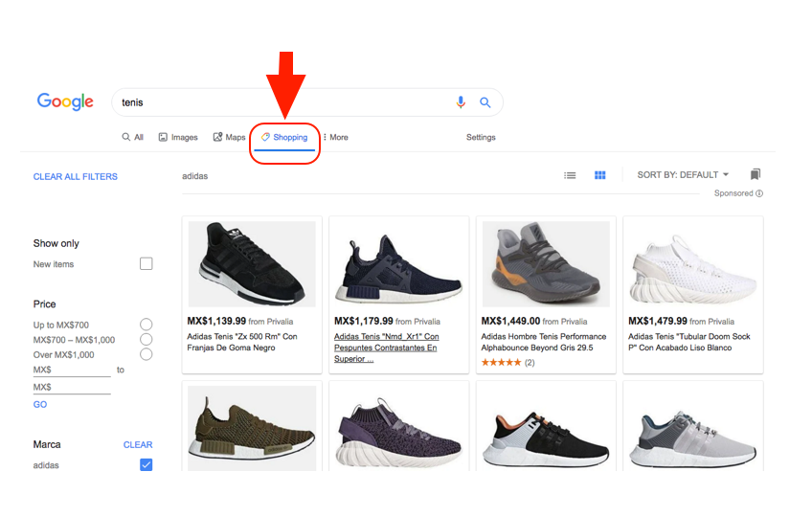Open the Maps search tab
The image size is (812, 517).
pyautogui.click(x=229, y=137)
